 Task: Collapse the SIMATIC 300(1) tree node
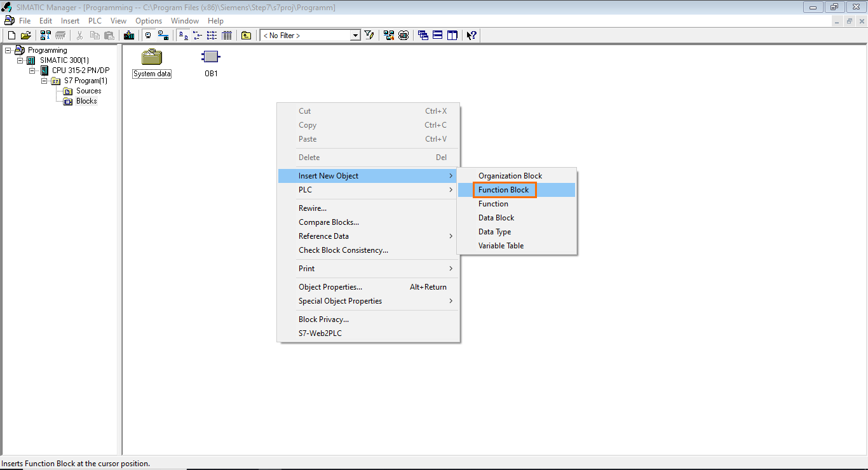(x=20, y=60)
